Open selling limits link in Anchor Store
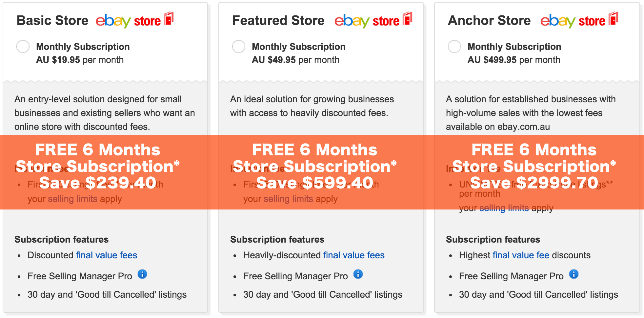Image resolution: width=644 pixels, height=318 pixels. [504, 208]
